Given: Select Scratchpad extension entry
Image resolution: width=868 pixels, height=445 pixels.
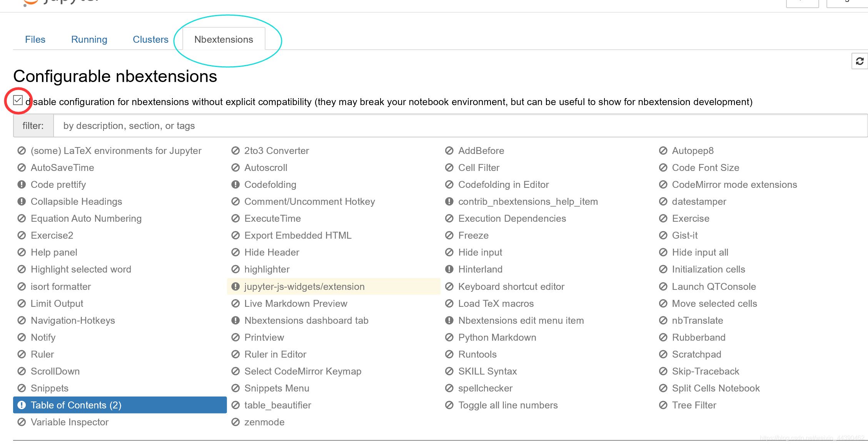Looking at the screenshot, I should [696, 355].
